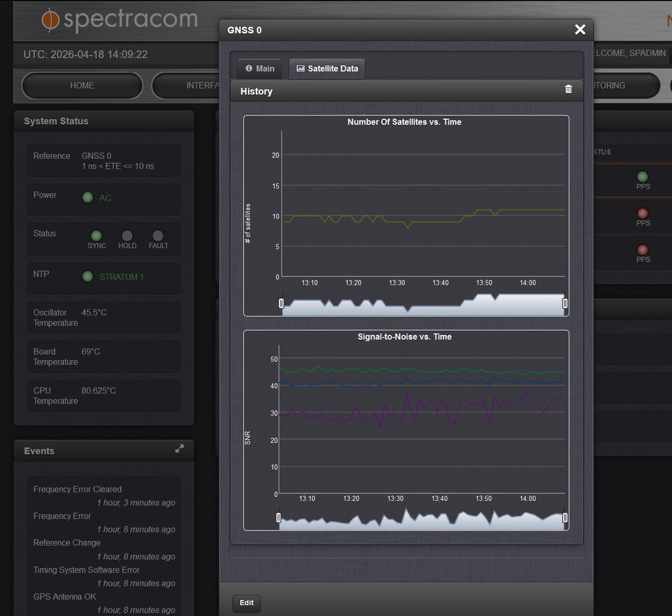Expand the Events panel

tap(179, 449)
